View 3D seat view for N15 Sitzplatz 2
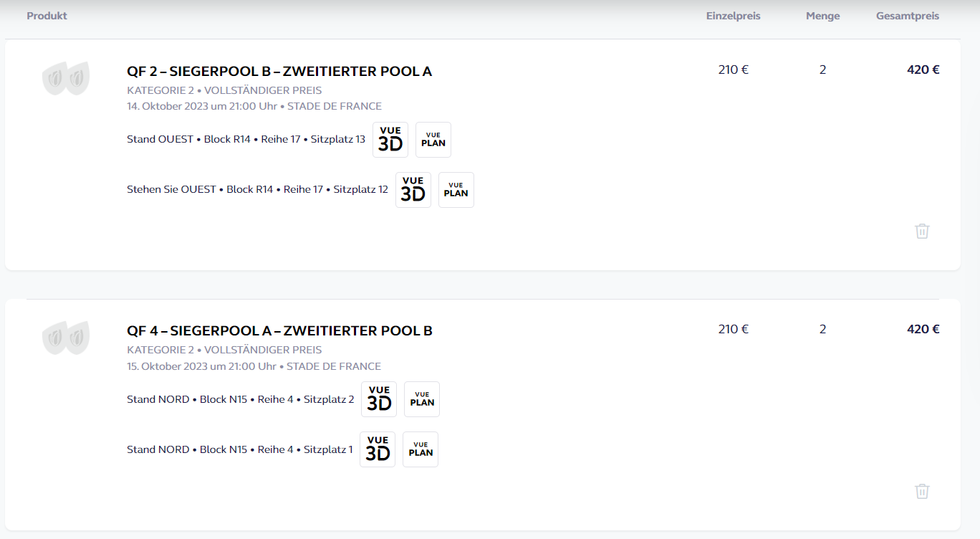This screenshot has width=980, height=539. [379, 399]
